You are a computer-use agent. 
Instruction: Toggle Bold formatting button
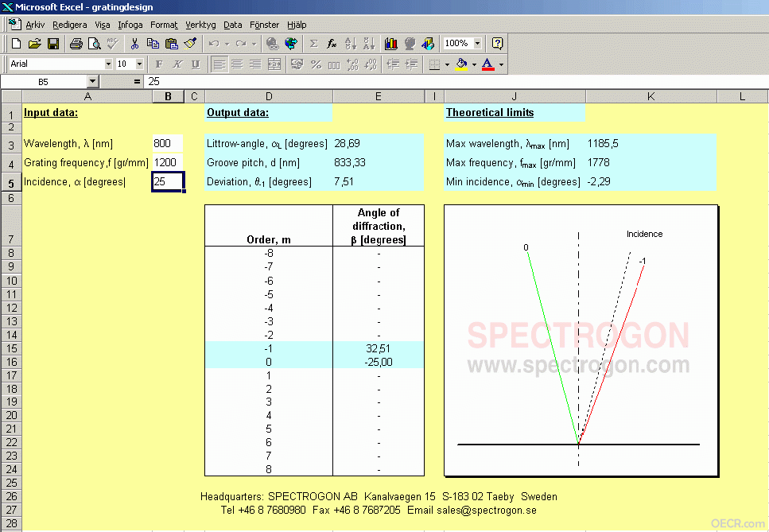(x=158, y=64)
